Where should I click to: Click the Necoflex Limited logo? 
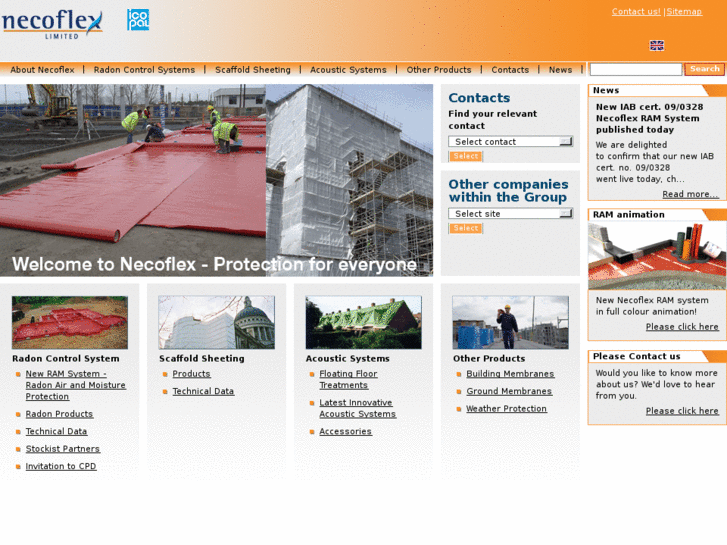tap(52, 24)
